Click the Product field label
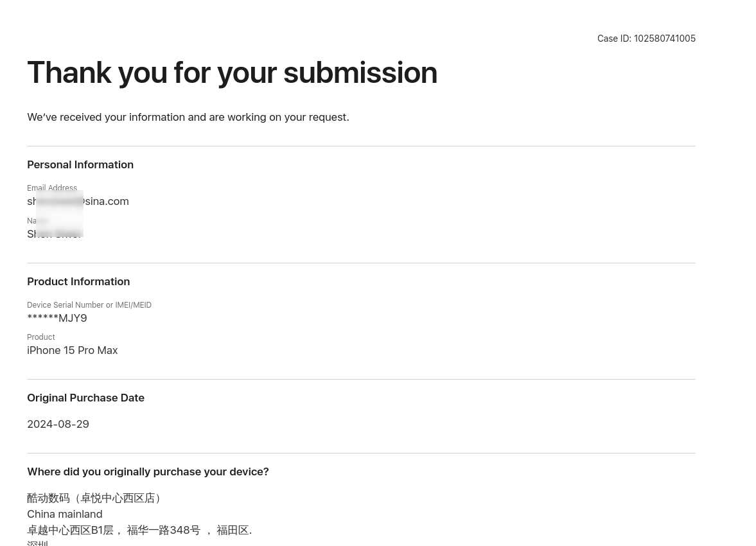756x546 pixels. [41, 337]
